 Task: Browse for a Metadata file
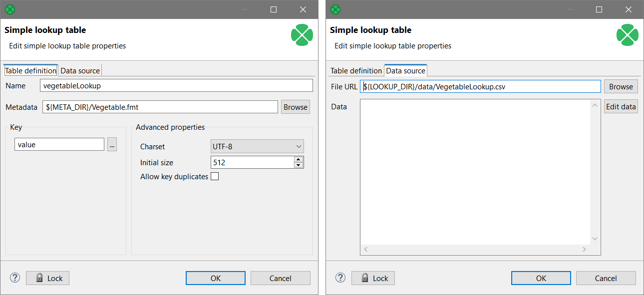(295, 107)
